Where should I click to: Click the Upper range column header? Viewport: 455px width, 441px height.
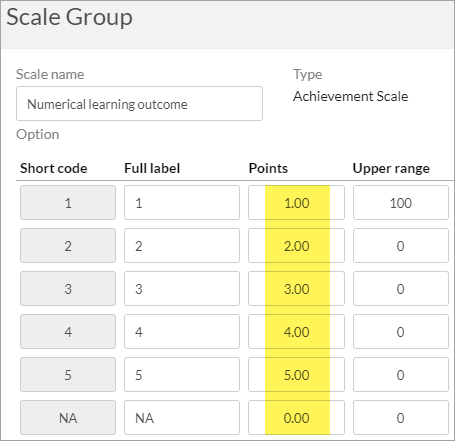tap(391, 169)
